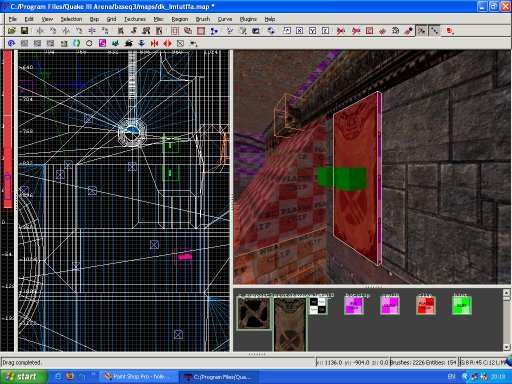Screen dimensions: 512x384
Task: Select the square X-shaped support texture
Action: (x=253, y=314)
